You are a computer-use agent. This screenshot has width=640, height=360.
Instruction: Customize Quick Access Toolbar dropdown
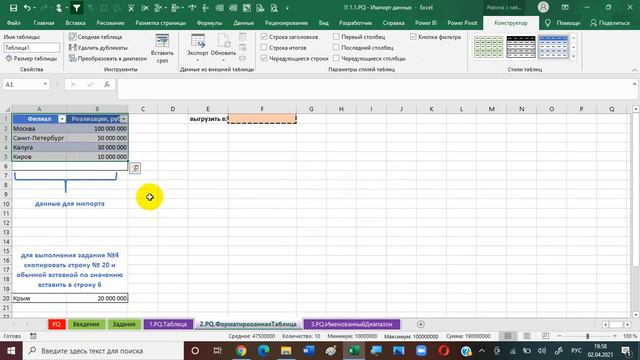coord(288,8)
